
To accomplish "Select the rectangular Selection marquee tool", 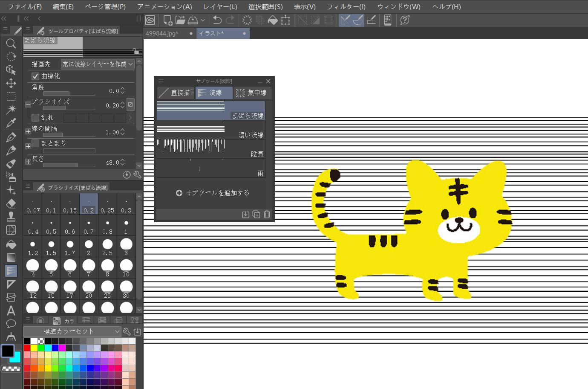I will [11, 96].
